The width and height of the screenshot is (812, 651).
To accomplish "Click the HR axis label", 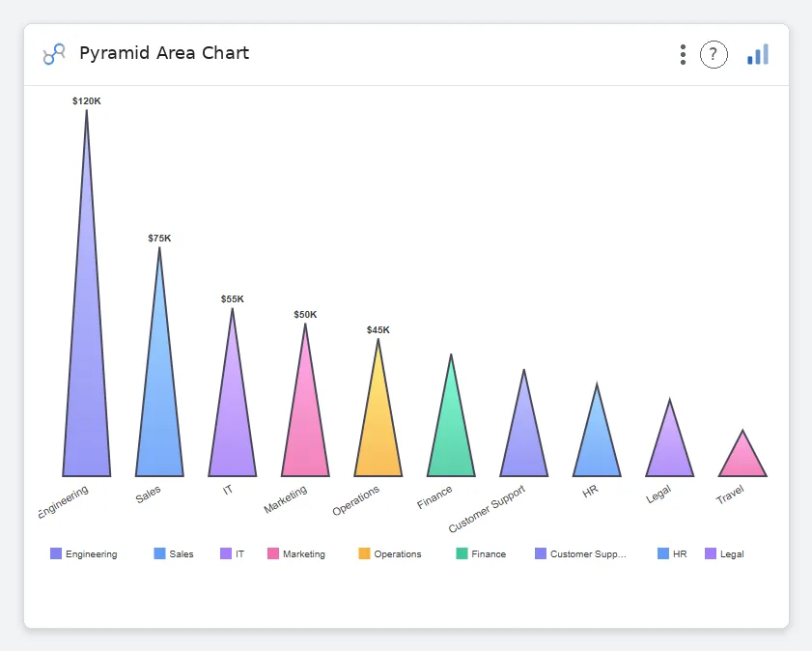I will click(x=590, y=492).
